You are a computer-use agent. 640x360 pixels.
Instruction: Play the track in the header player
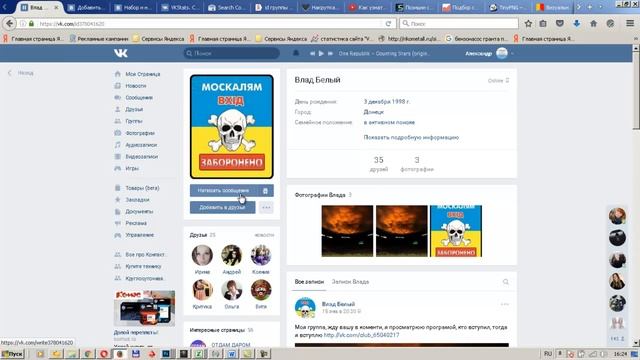tap(321, 53)
